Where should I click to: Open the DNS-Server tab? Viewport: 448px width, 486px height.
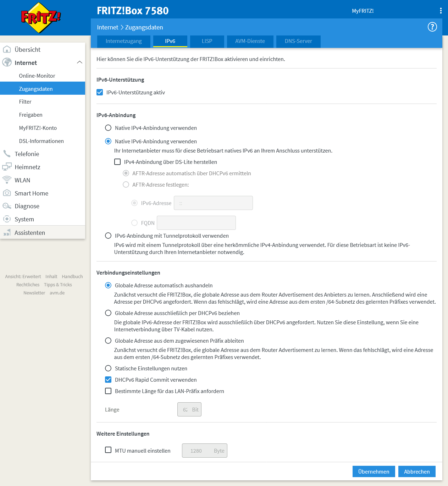(298, 42)
